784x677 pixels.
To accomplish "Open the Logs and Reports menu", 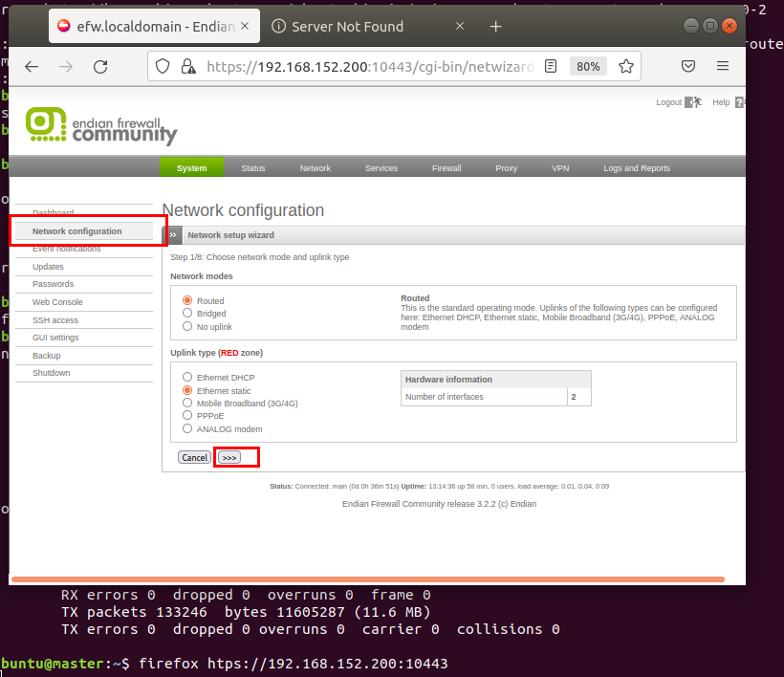I will click(x=637, y=168).
